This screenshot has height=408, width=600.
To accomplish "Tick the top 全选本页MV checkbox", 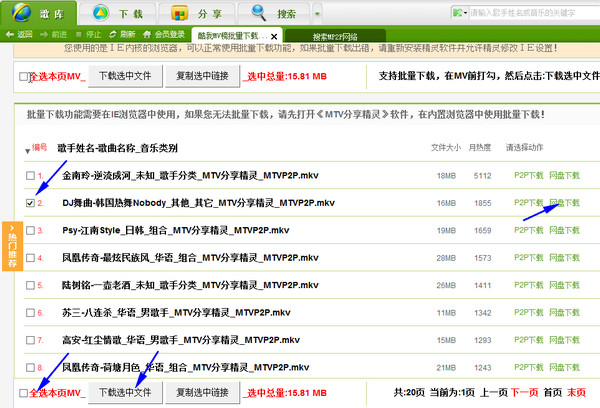I will pyautogui.click(x=23, y=77).
